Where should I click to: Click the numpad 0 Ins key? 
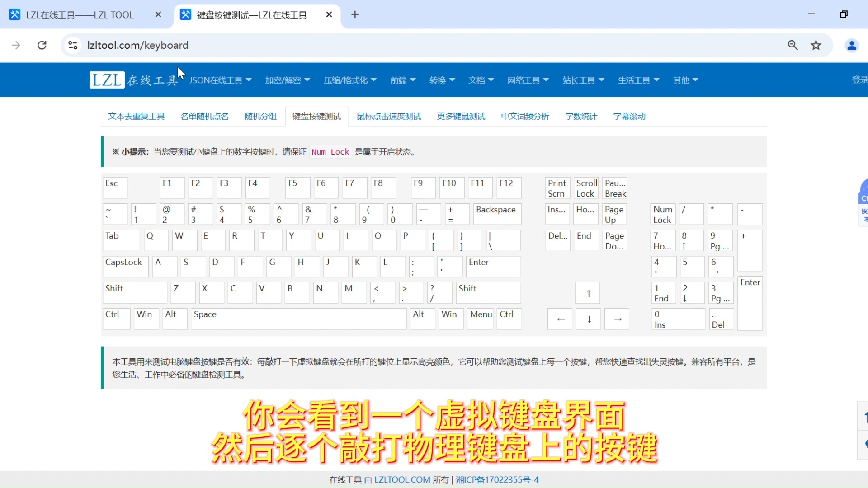click(x=678, y=319)
